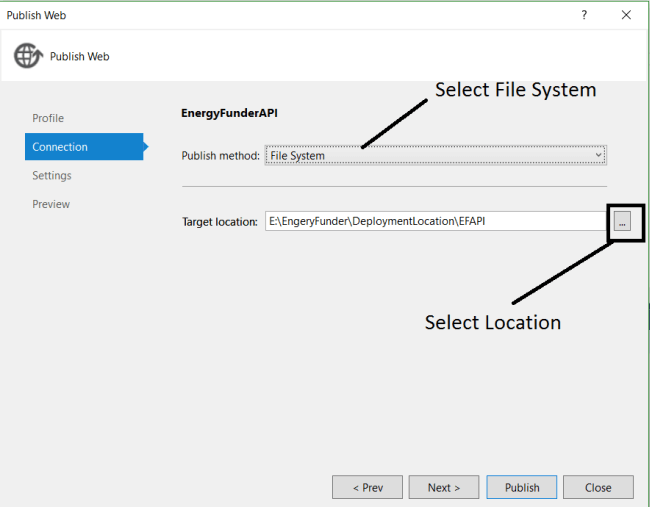
Task: Click the "Select Location" annotation text
Action: [x=492, y=322]
